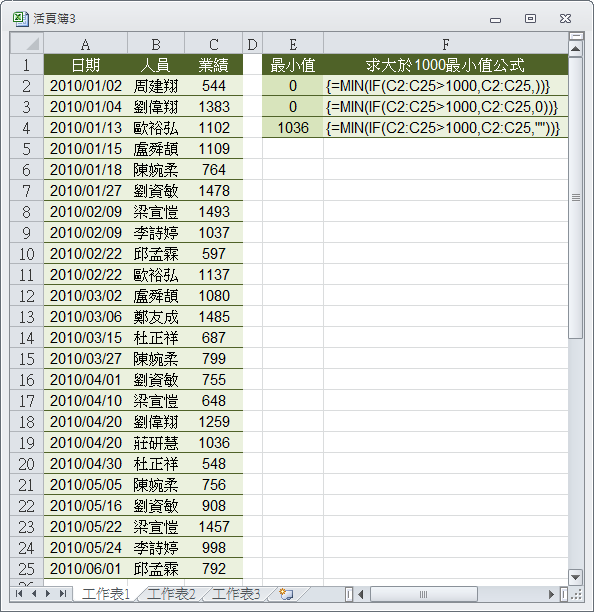
Task: Click the next sheet tab arrow
Action: click(48, 594)
